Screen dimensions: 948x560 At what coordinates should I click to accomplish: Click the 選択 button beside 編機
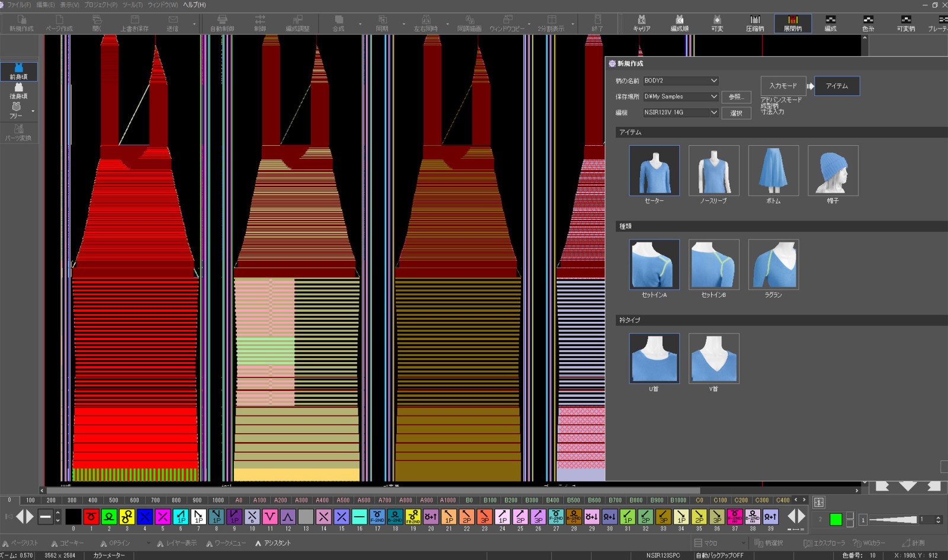[x=736, y=113]
